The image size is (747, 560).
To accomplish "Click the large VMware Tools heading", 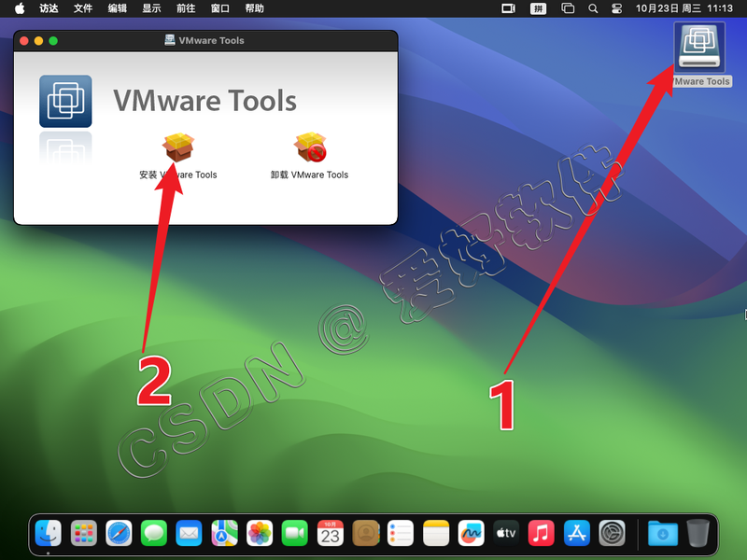I will (x=204, y=101).
